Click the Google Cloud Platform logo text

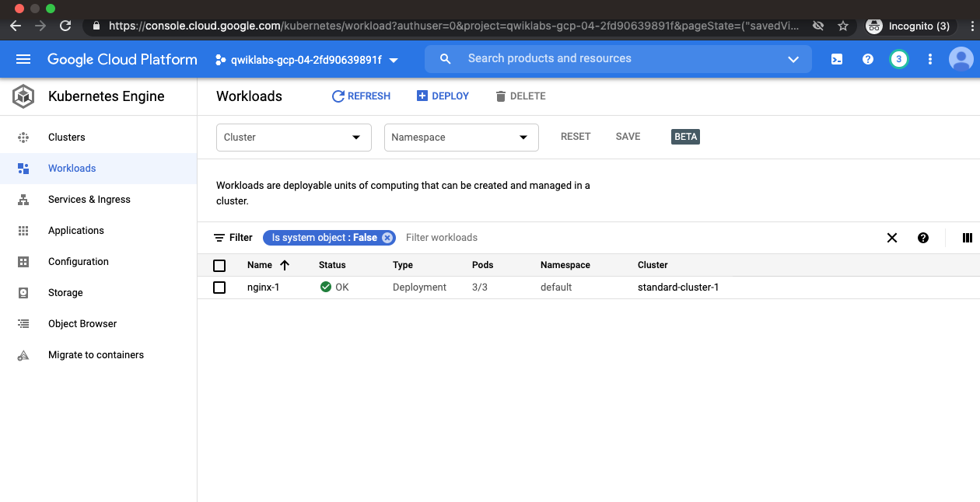pos(122,59)
